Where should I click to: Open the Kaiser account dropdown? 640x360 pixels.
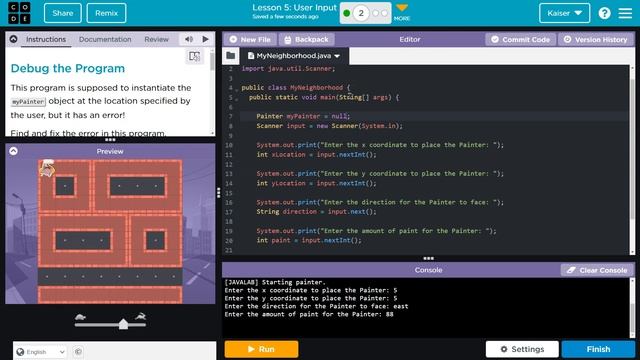coord(564,13)
